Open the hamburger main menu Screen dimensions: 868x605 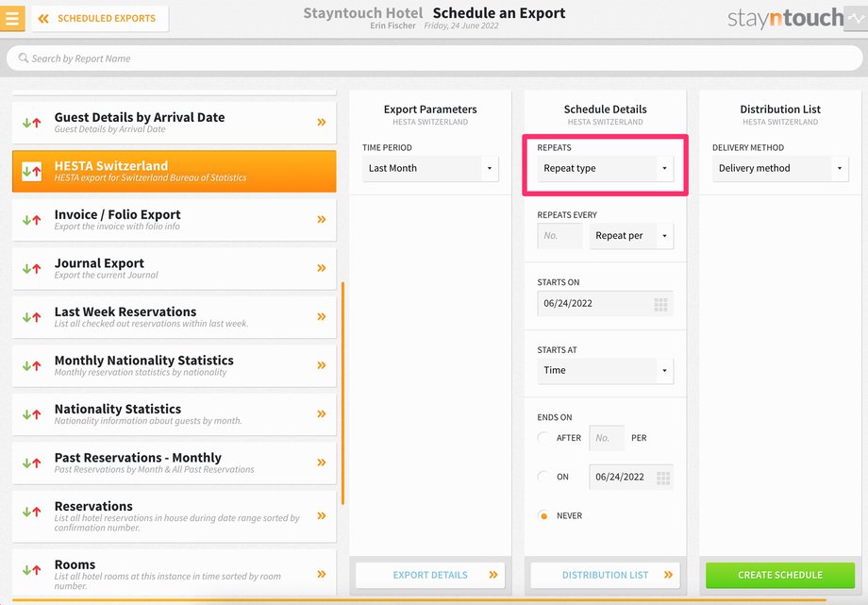click(x=12, y=18)
